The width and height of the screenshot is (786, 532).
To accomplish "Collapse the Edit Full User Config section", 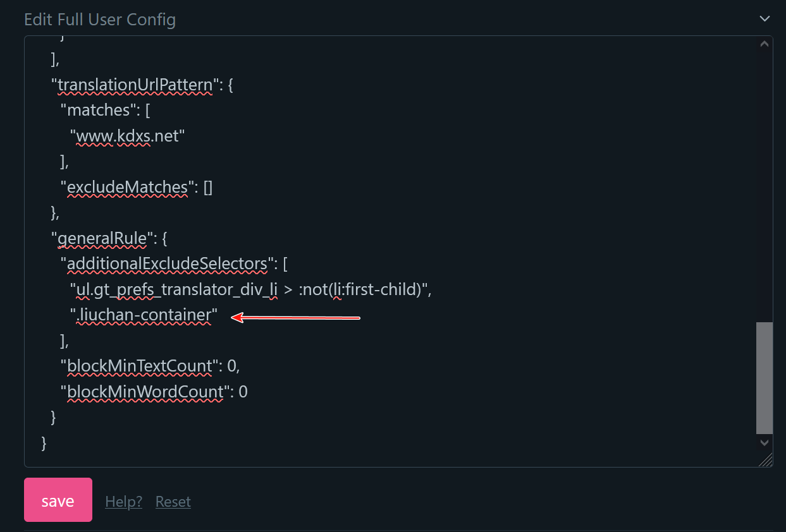I will pyautogui.click(x=765, y=19).
